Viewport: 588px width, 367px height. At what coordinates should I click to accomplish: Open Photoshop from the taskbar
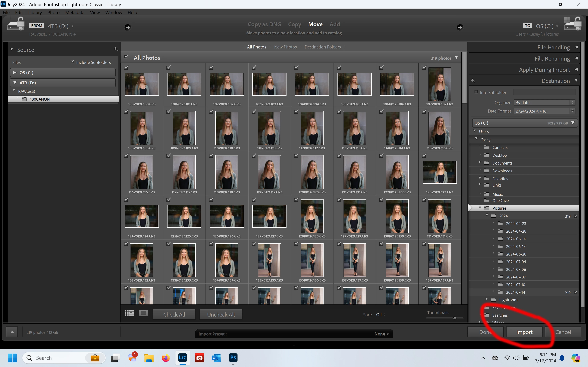233,358
